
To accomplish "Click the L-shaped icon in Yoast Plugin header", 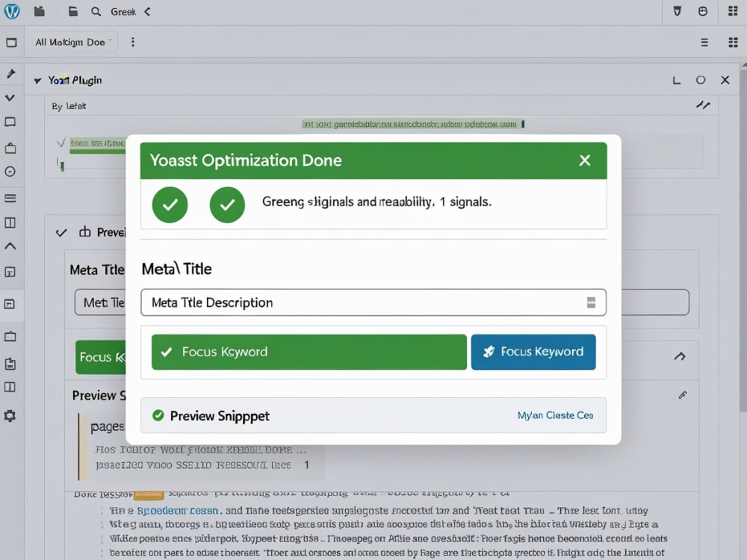I will (x=677, y=80).
